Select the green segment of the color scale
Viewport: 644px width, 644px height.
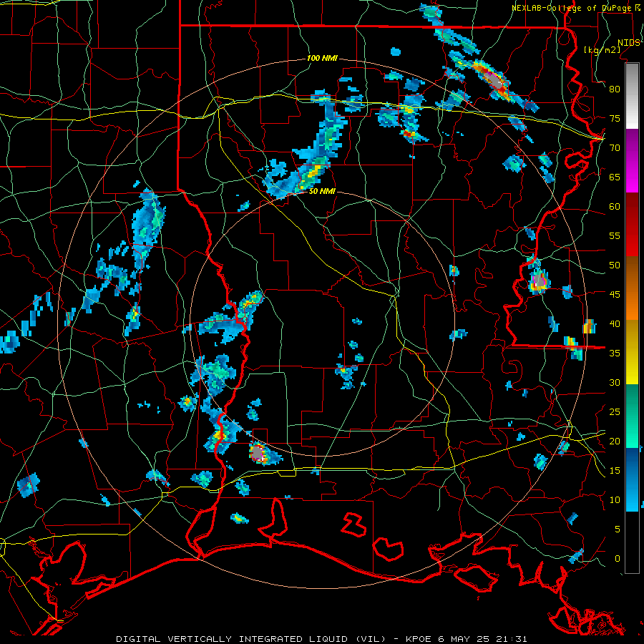click(x=632, y=416)
